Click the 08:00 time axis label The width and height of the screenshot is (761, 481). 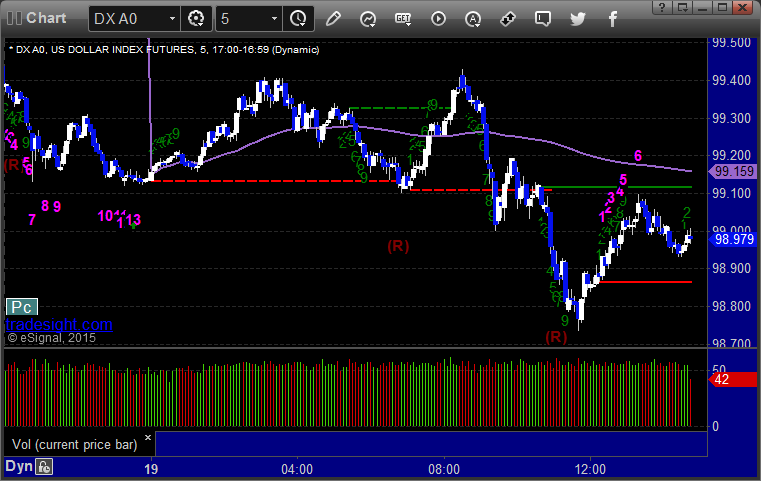point(444,469)
